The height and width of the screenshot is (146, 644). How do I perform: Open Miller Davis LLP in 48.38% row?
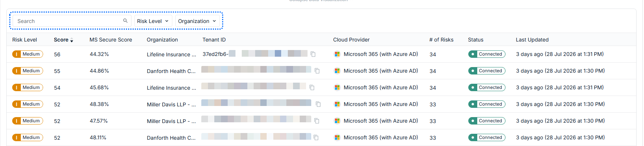(171, 104)
